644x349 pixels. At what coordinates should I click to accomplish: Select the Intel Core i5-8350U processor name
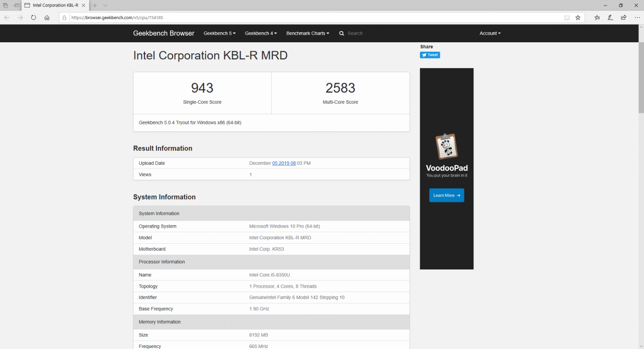coord(270,275)
